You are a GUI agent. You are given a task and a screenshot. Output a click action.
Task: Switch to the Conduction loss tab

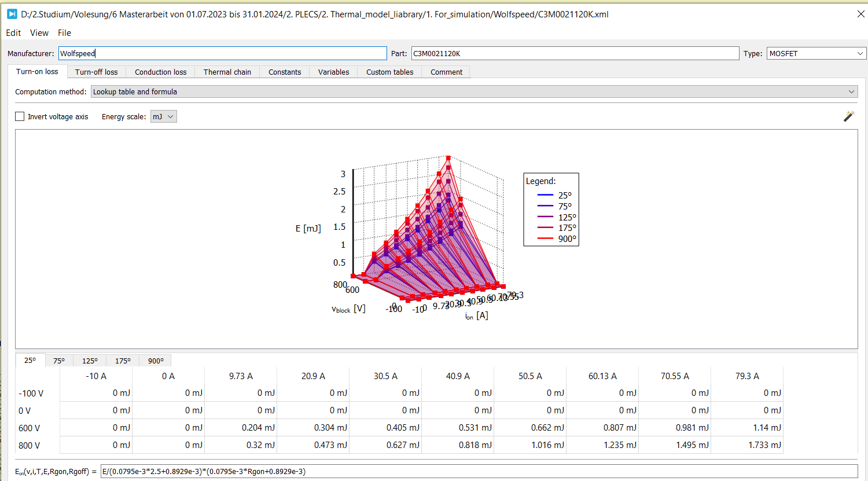[x=160, y=72]
